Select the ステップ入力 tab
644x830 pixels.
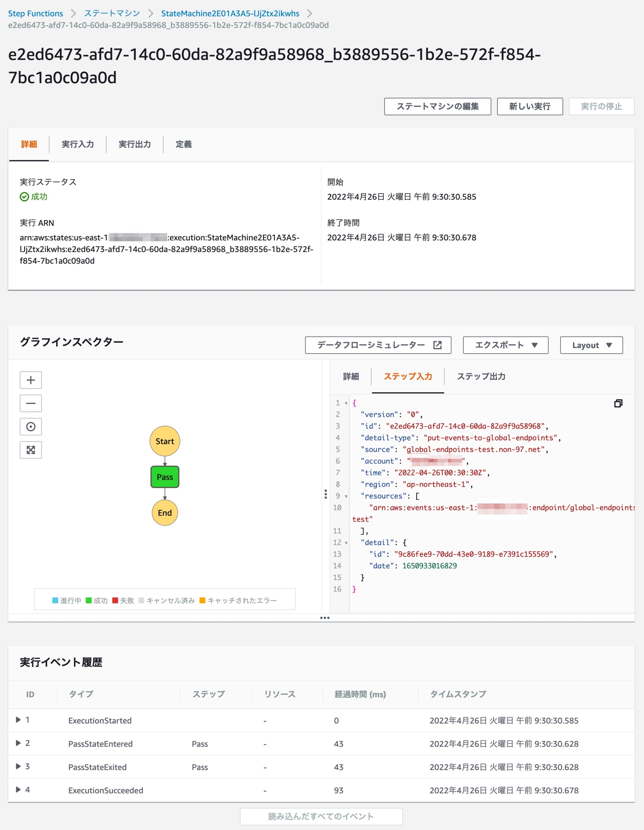(408, 376)
